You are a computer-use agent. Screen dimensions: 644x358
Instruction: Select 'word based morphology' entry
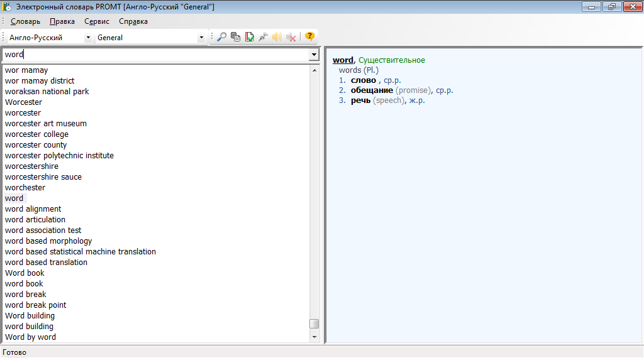[x=48, y=241]
